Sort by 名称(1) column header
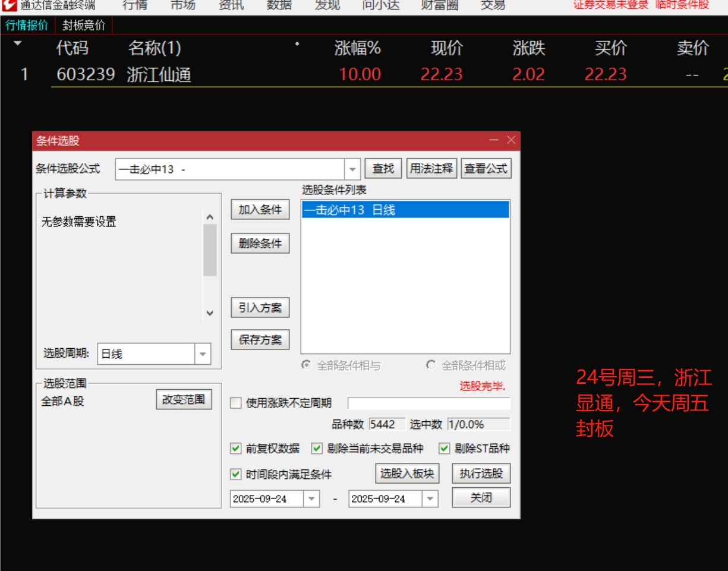Viewport: 728px width, 571px height. [x=155, y=48]
